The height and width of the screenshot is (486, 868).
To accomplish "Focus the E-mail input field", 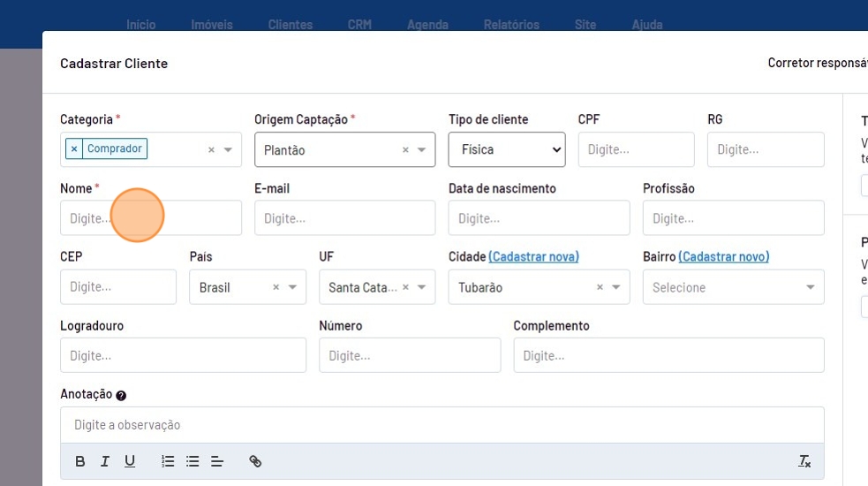I will 344,218.
